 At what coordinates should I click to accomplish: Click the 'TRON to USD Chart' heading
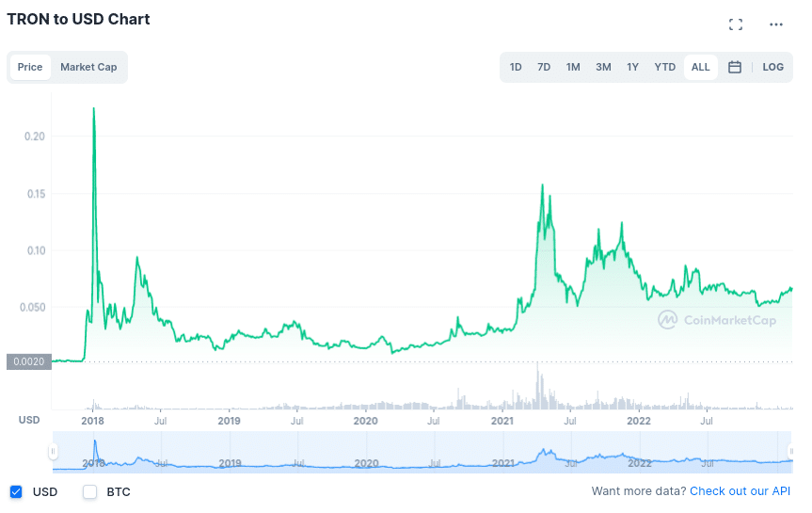pos(78,19)
